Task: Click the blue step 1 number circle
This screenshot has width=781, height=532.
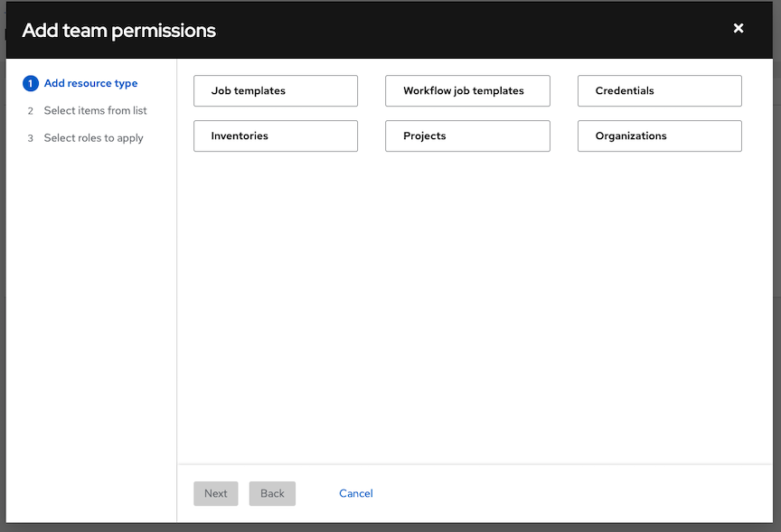Action: [x=30, y=83]
